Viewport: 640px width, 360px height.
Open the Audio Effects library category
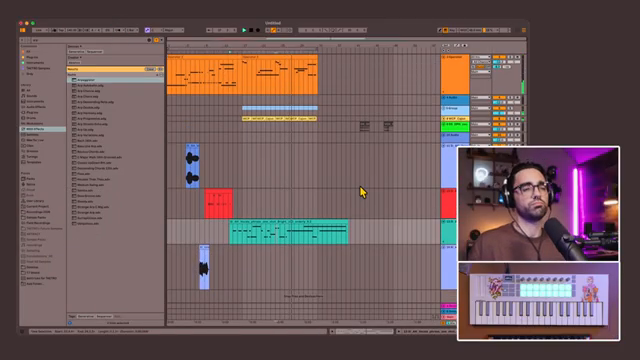36,107
